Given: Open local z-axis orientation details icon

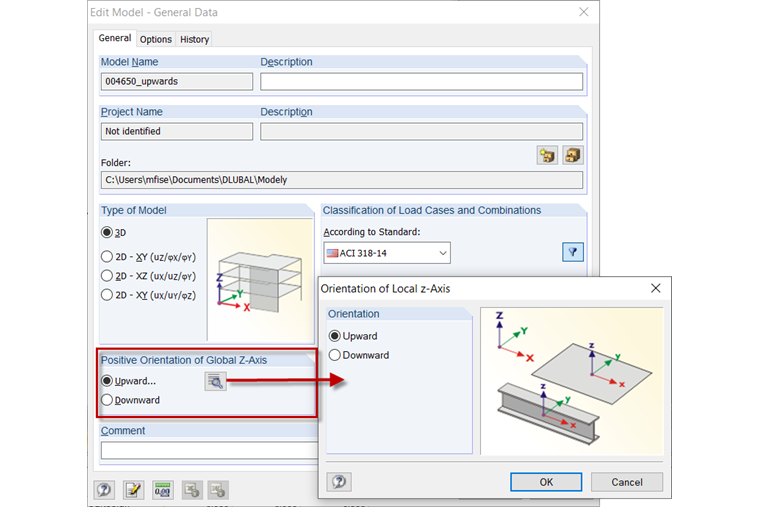Looking at the screenshot, I should [x=215, y=382].
